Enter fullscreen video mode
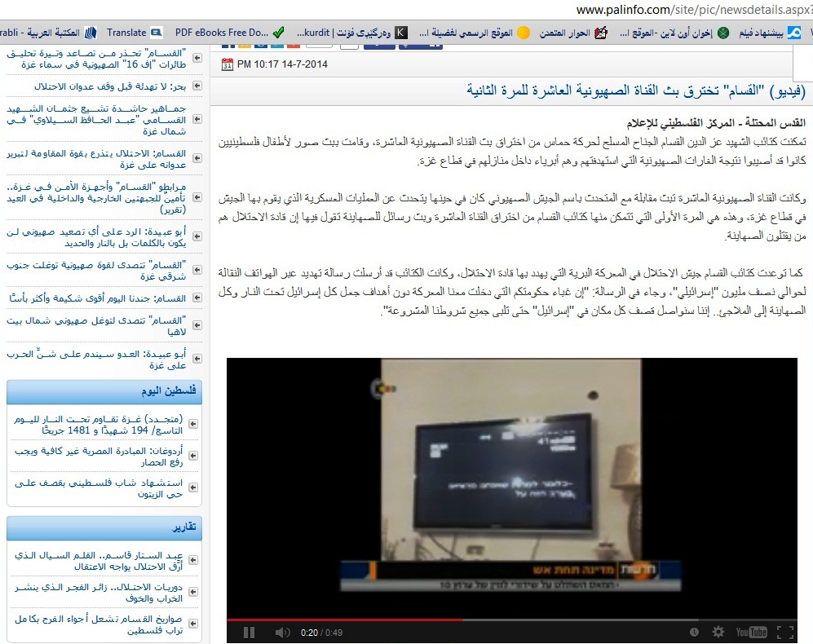This screenshot has height=644, width=813. [x=784, y=633]
